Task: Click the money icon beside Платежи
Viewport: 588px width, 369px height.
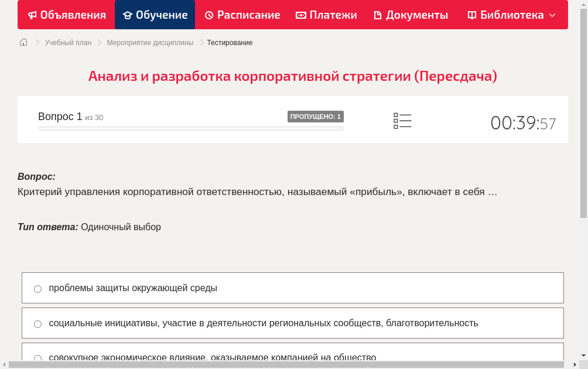Action: [x=301, y=15]
